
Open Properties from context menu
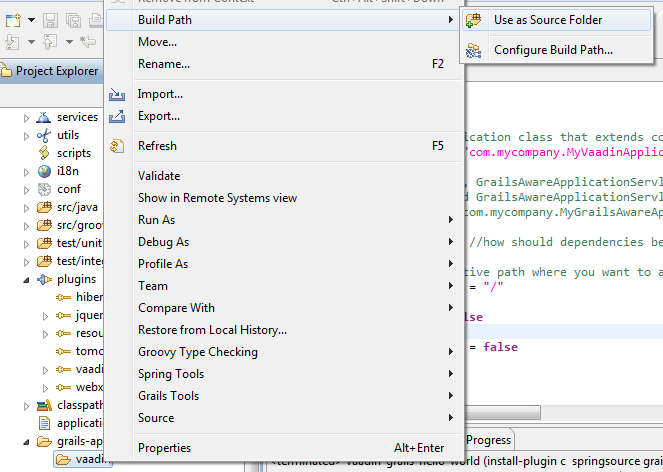coord(284,448)
